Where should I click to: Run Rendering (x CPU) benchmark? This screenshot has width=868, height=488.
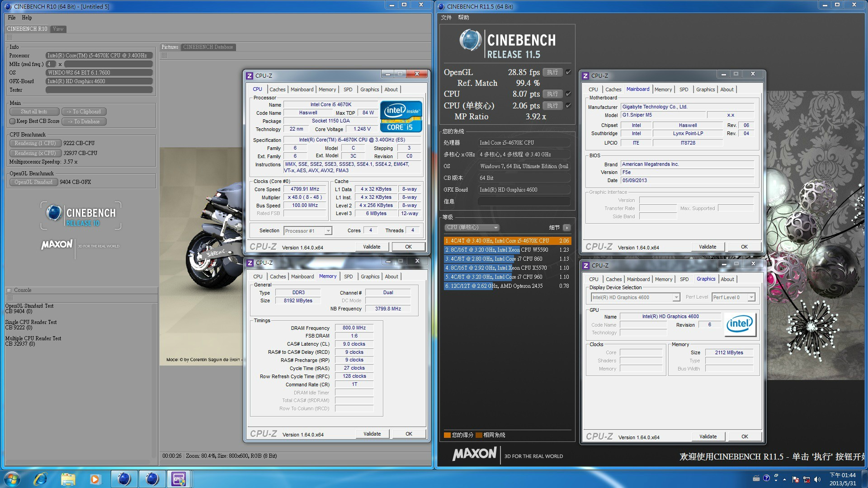(35, 153)
